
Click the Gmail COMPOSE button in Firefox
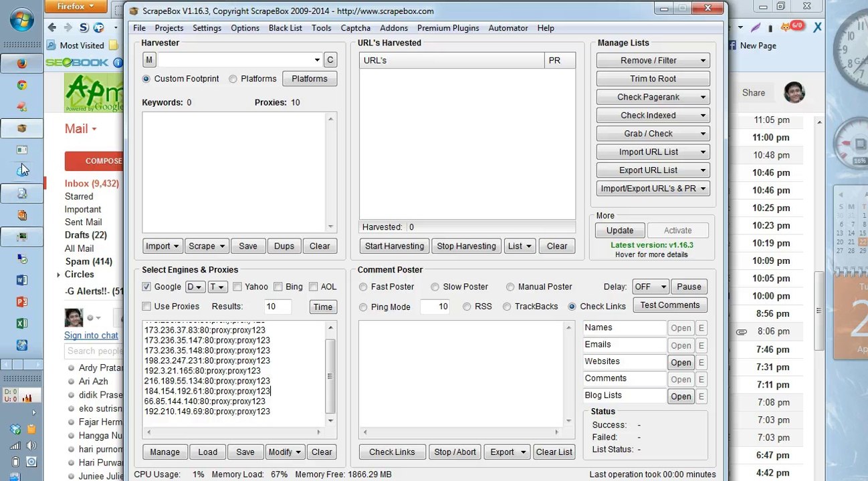[94, 161]
